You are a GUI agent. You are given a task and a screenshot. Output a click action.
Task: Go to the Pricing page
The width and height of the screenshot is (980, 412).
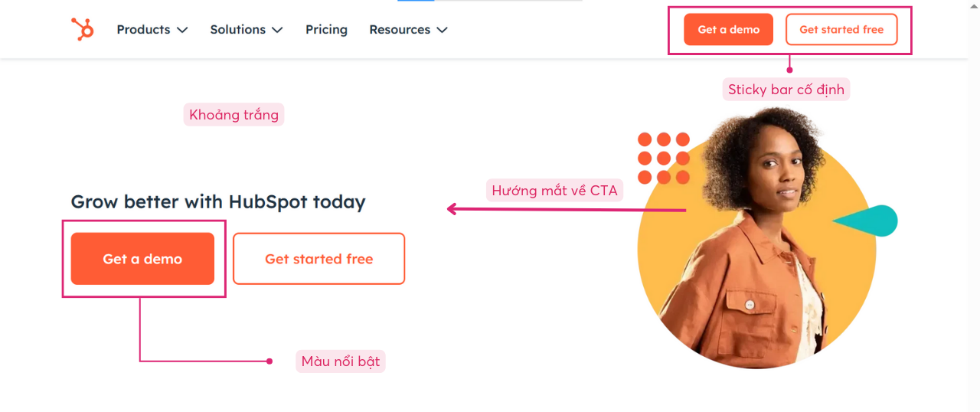[x=326, y=29]
